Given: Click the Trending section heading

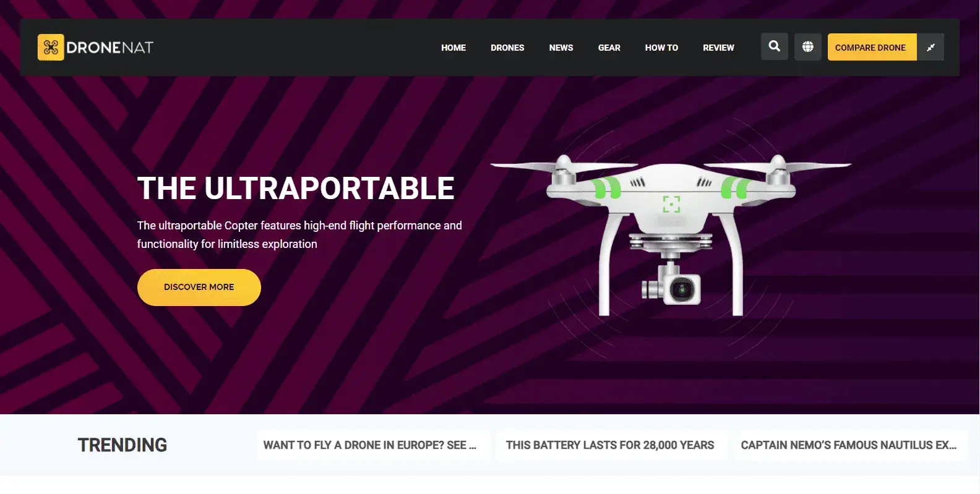Looking at the screenshot, I should tap(123, 445).
